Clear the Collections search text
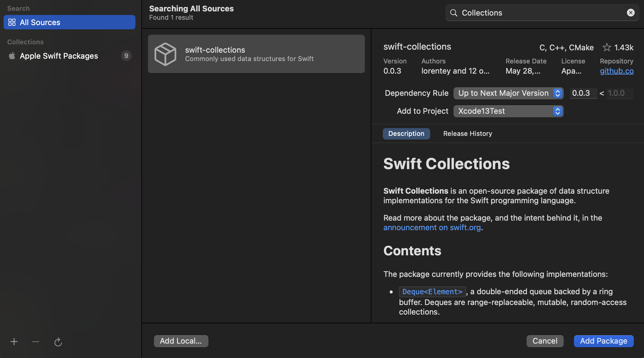The height and width of the screenshot is (358, 644). pyautogui.click(x=631, y=13)
